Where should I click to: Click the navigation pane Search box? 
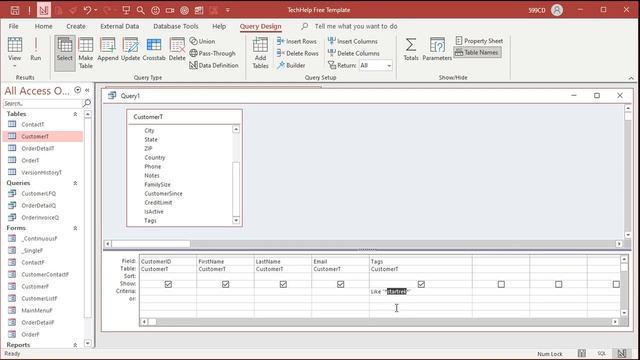pyautogui.click(x=42, y=103)
